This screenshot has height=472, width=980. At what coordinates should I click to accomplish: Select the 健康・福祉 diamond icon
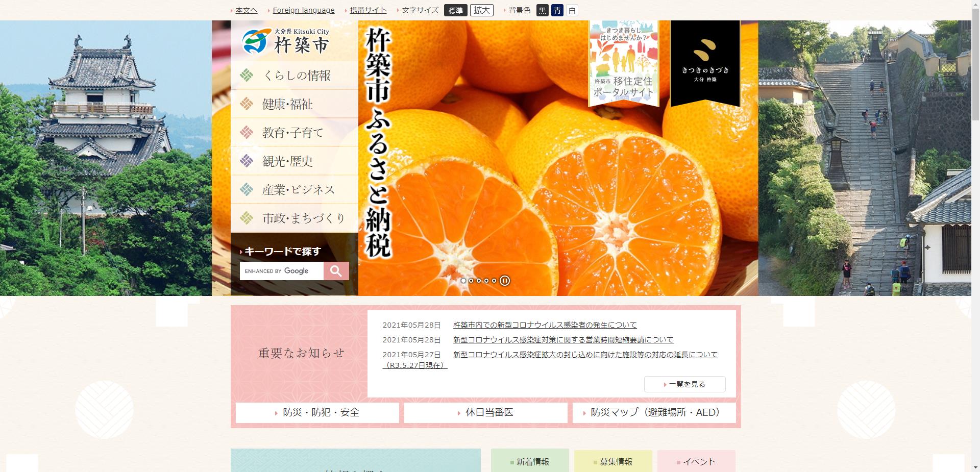coord(247,104)
